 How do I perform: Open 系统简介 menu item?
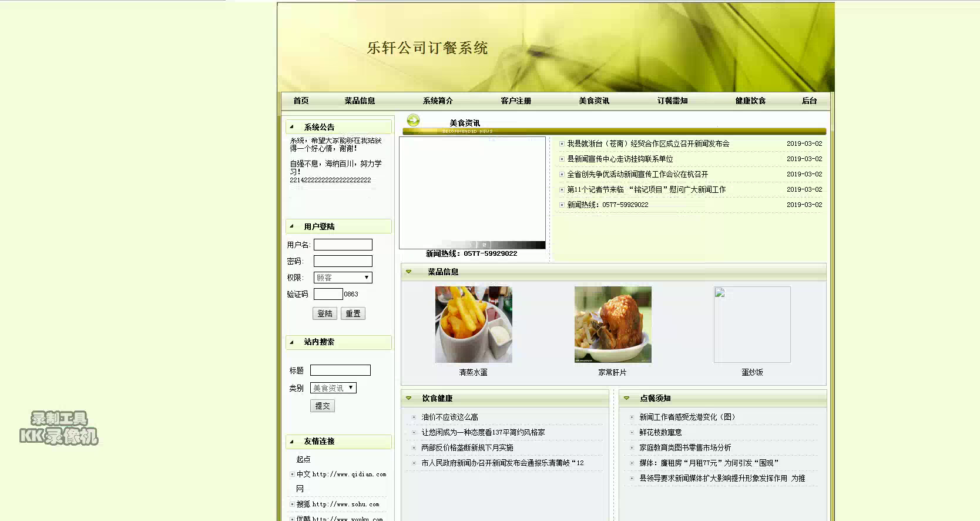[438, 101]
